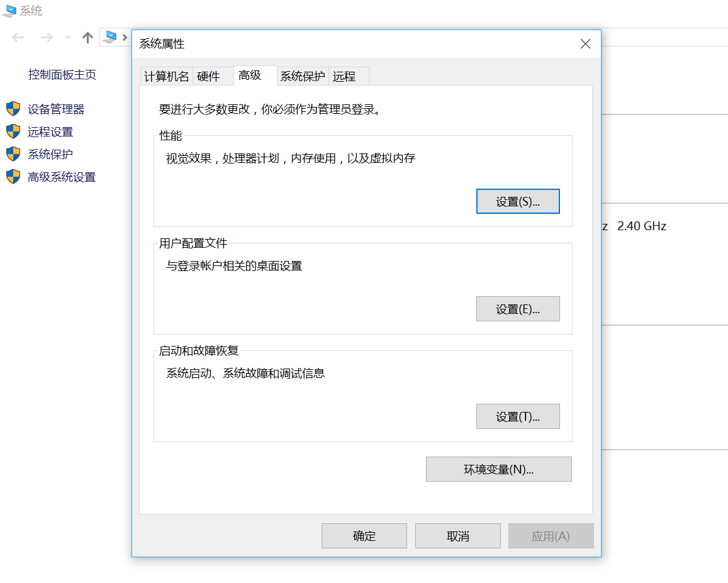Screen dimensions: 728x583
Task: Click the back navigation arrow
Action: pyautogui.click(x=18, y=37)
